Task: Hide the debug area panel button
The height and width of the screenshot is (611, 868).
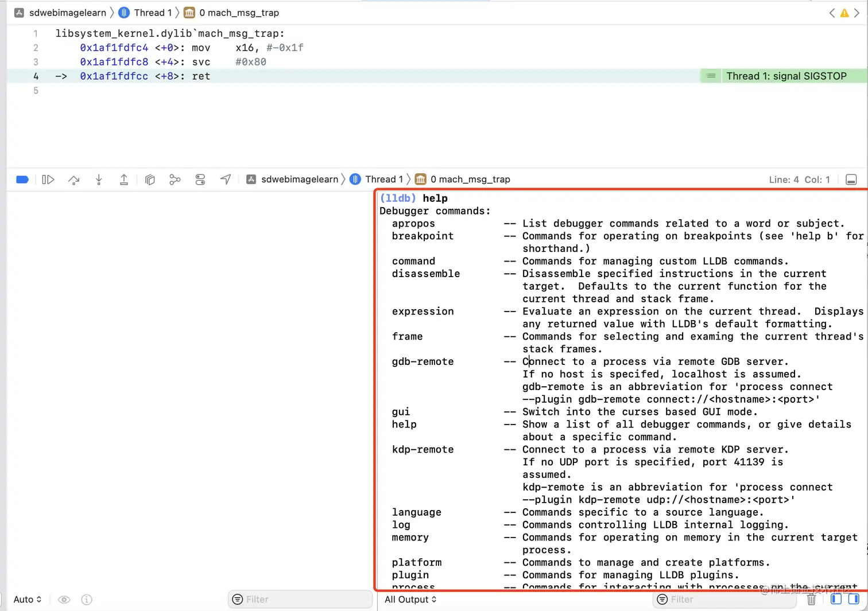Action: tap(851, 180)
